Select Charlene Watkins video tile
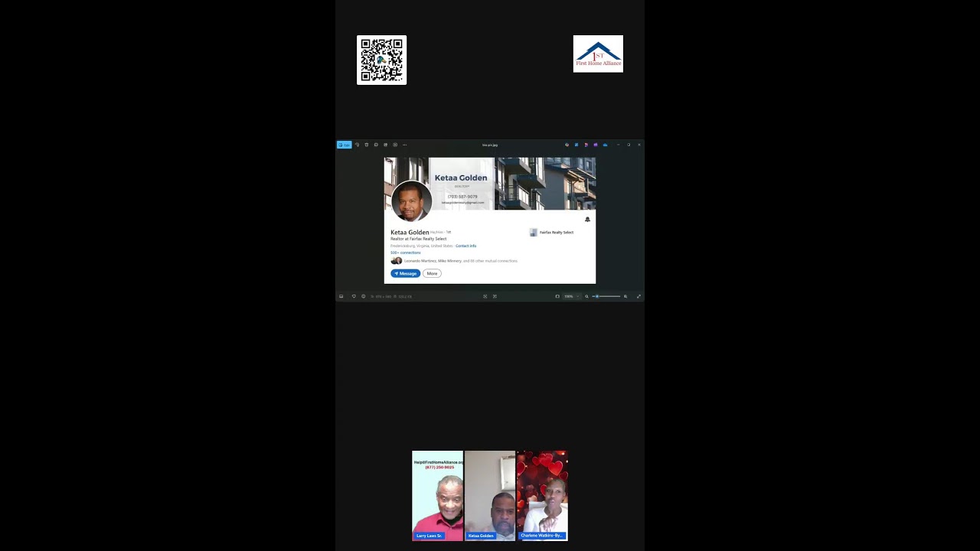980x551 pixels. (542, 496)
